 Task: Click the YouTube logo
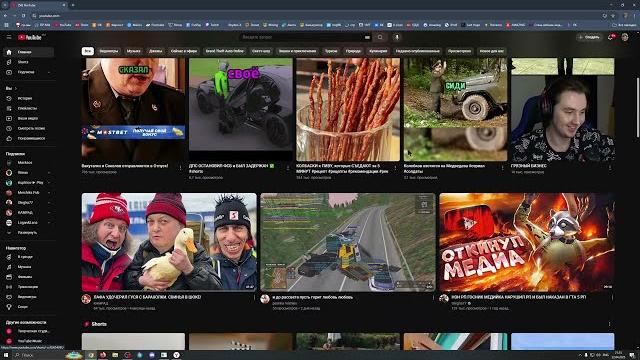tap(30, 37)
